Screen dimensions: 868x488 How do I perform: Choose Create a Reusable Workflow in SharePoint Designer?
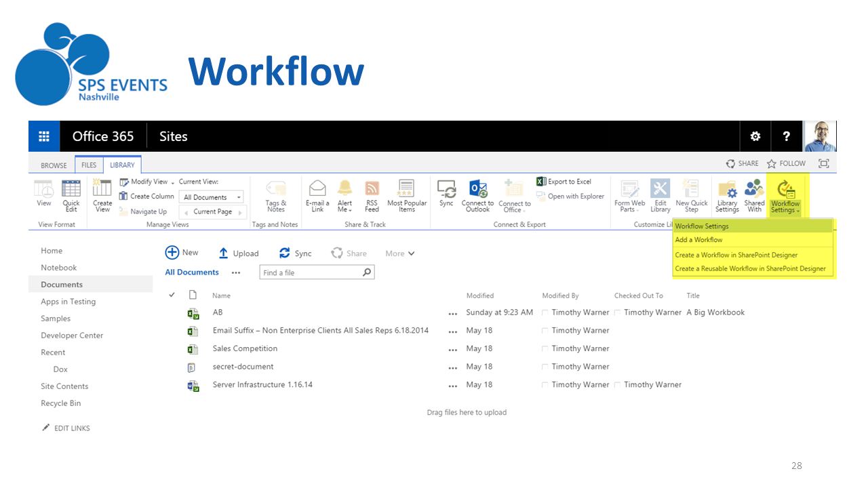point(753,268)
